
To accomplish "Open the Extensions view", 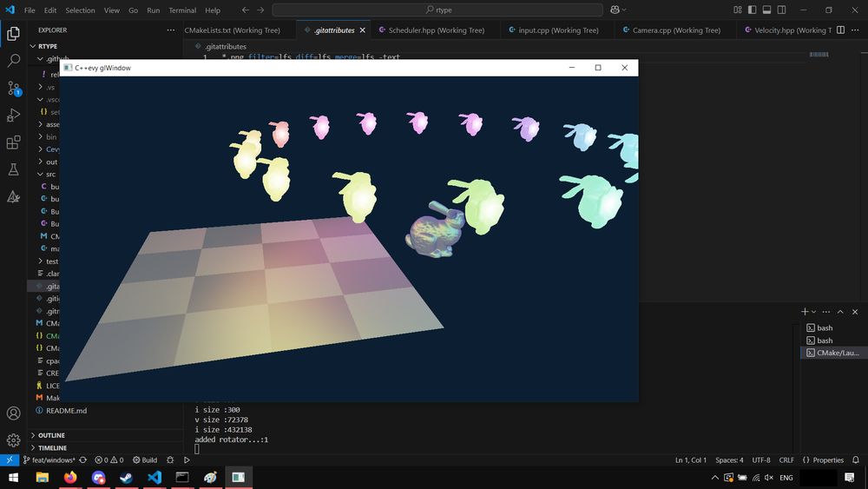I will click(14, 143).
